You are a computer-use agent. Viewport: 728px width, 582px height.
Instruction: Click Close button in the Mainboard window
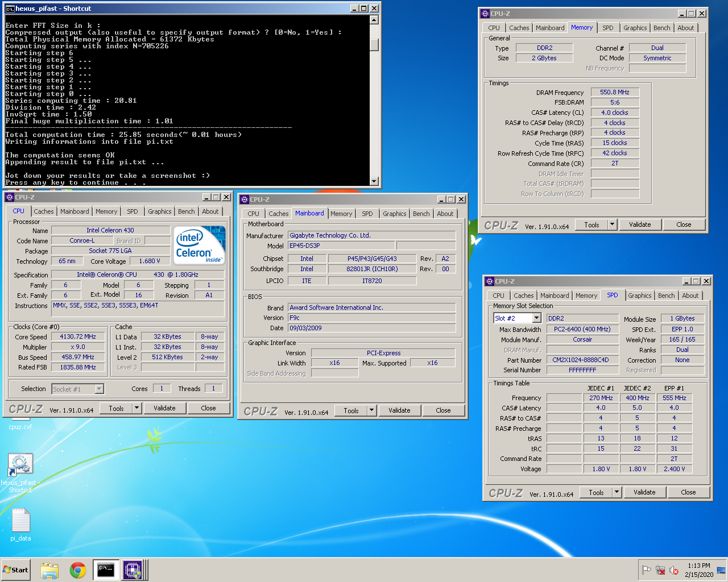tap(443, 410)
